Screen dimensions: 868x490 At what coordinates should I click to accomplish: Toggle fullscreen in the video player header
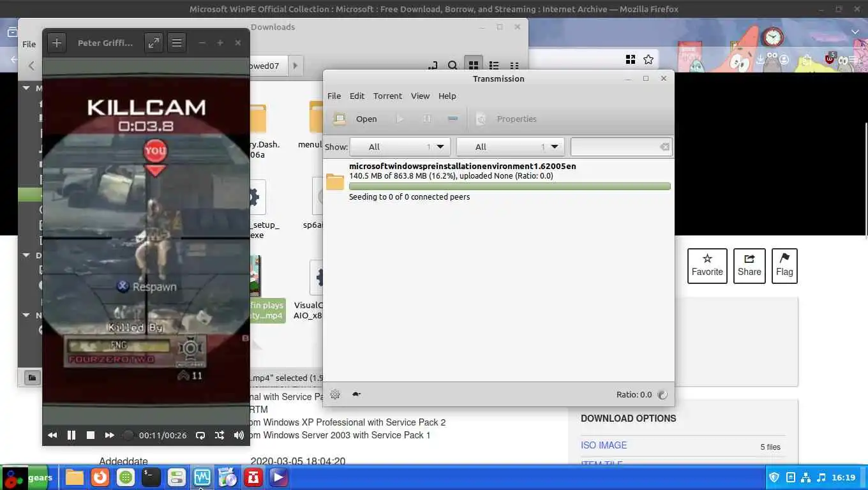[x=154, y=43]
